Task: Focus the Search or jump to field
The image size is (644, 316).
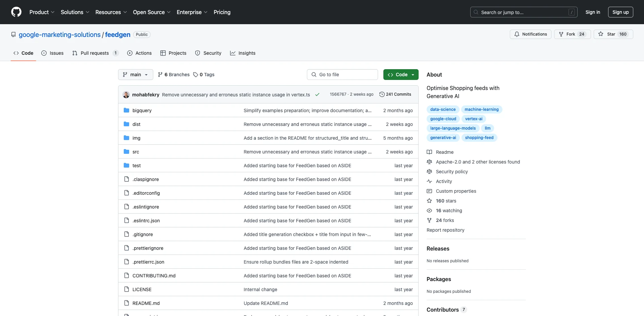Action: click(524, 12)
